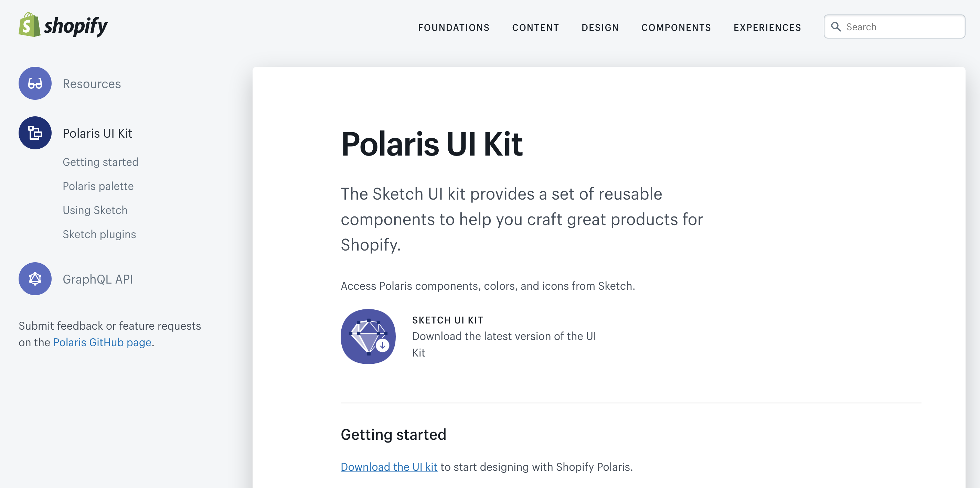Screen dimensions: 980x488
Task: Click the Sketch UI Kit heading
Action: click(447, 320)
